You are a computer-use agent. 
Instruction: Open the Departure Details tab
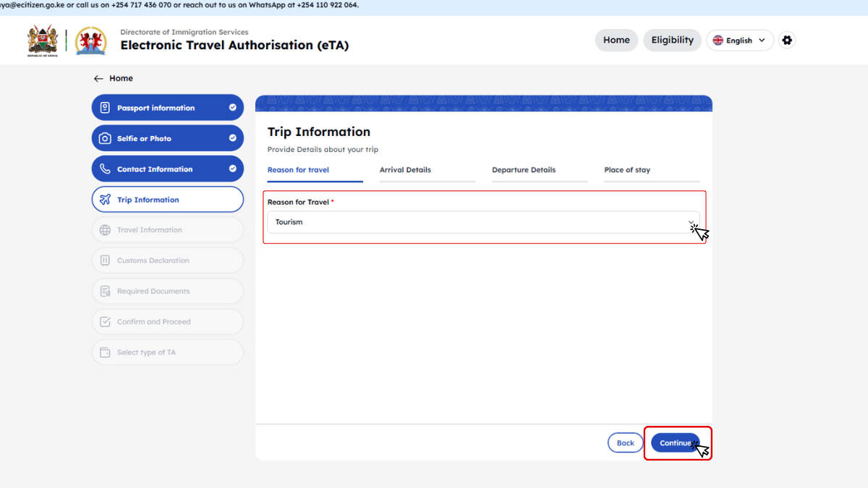point(524,170)
